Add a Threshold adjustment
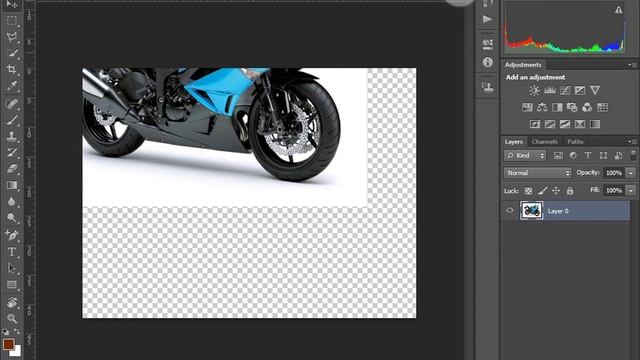This screenshot has width=640, height=360. pyautogui.click(x=565, y=124)
